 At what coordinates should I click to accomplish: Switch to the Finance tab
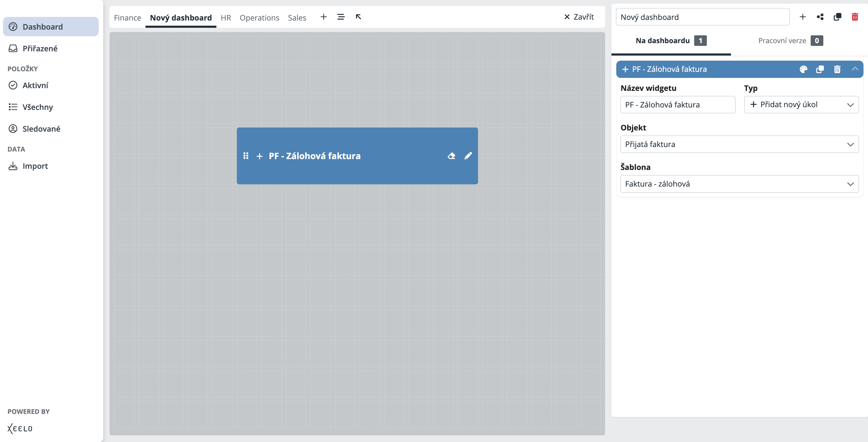[127, 18]
